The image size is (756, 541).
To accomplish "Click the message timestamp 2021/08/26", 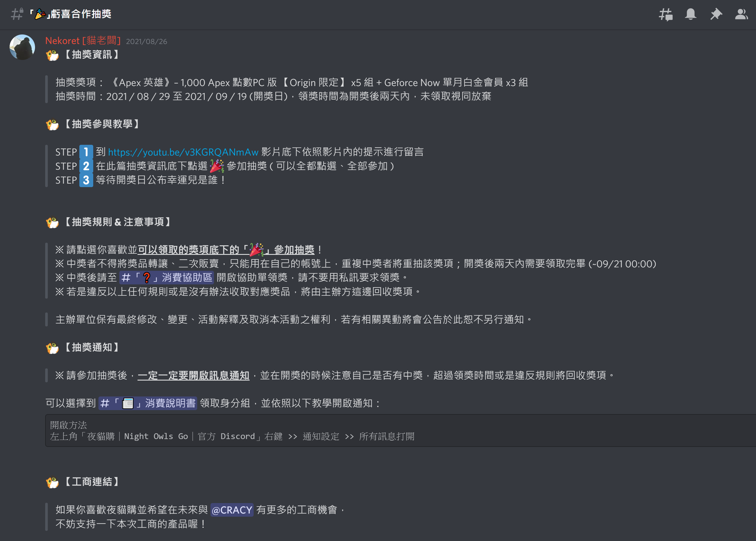I will coord(147,41).
